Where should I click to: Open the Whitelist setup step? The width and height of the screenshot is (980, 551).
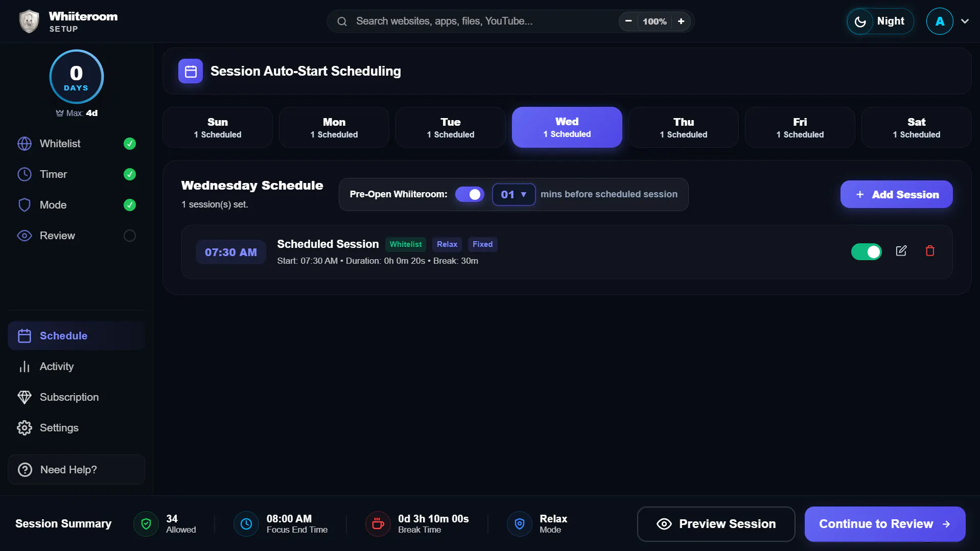tap(77, 144)
